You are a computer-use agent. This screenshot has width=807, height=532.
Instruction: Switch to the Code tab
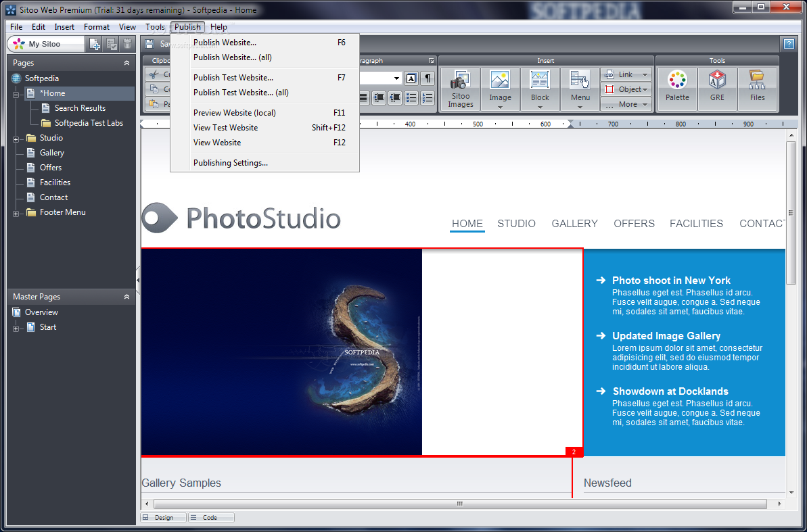tap(211, 518)
